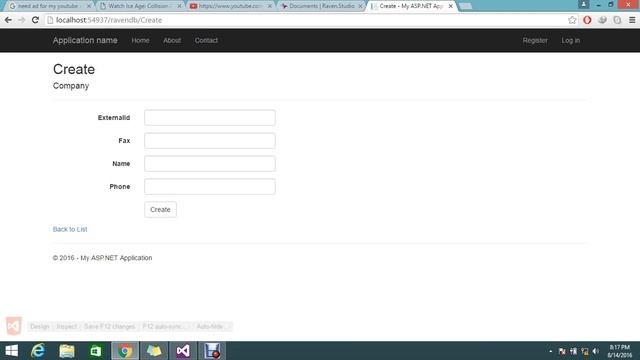
Task: Click the browser back arrow
Action: pyautogui.click(x=8, y=20)
